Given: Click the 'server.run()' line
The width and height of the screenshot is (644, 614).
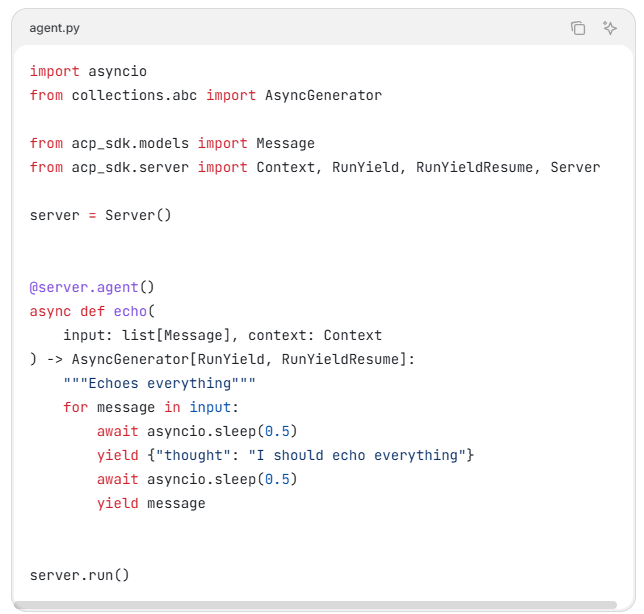Looking at the screenshot, I should (80, 575).
